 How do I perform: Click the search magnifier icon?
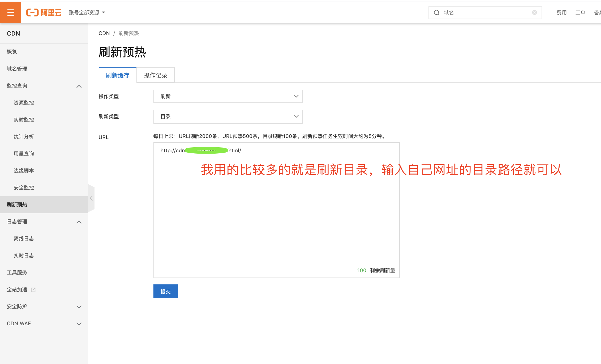pos(436,12)
